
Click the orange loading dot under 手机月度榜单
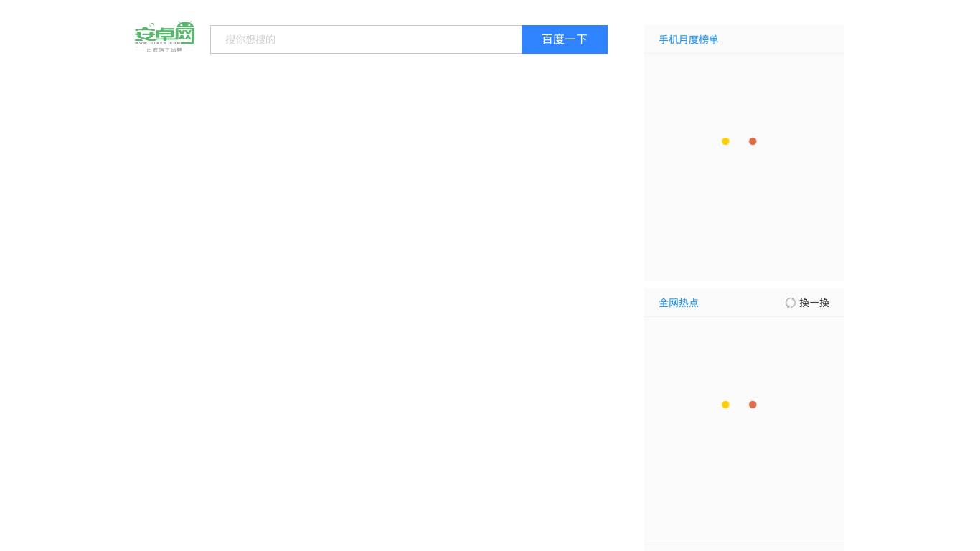(x=753, y=141)
